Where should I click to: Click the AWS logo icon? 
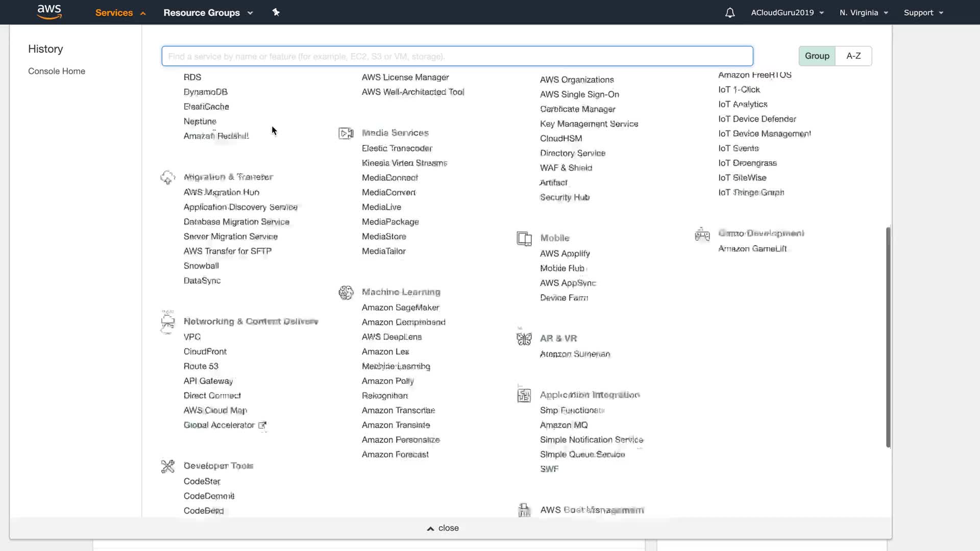pyautogui.click(x=50, y=12)
